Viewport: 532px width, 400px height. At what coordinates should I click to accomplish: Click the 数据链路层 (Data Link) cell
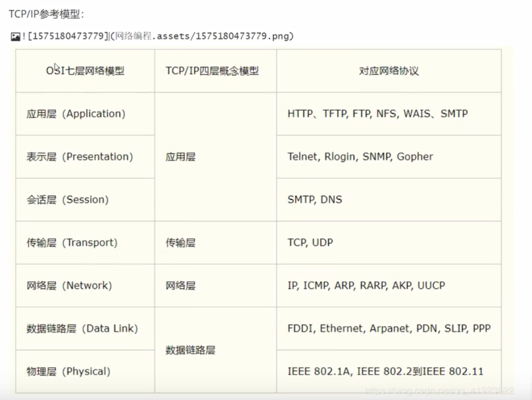85,329
